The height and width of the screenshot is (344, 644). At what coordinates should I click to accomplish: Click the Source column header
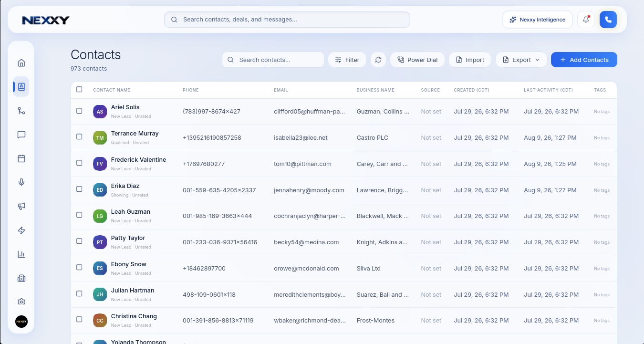point(430,90)
